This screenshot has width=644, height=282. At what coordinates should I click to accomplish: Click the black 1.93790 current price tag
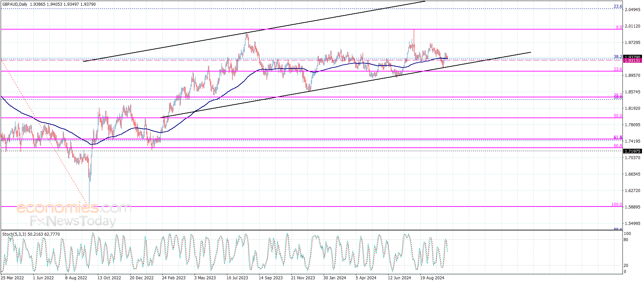[633, 57]
